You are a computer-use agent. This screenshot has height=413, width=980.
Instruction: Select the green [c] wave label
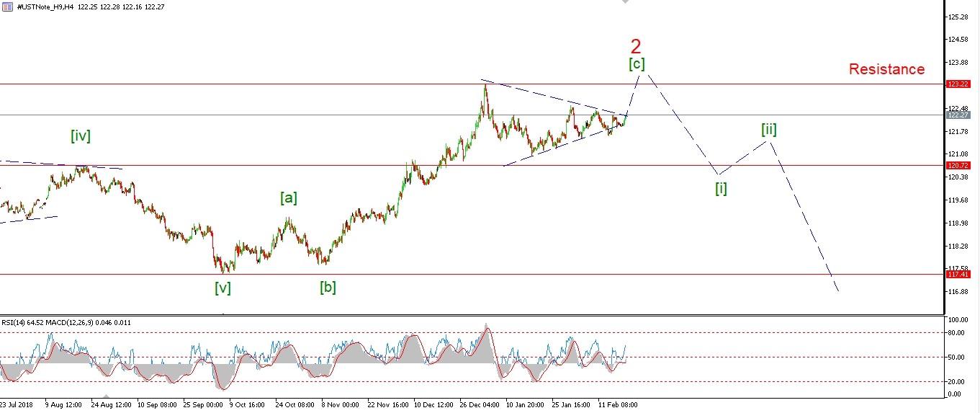[636, 64]
